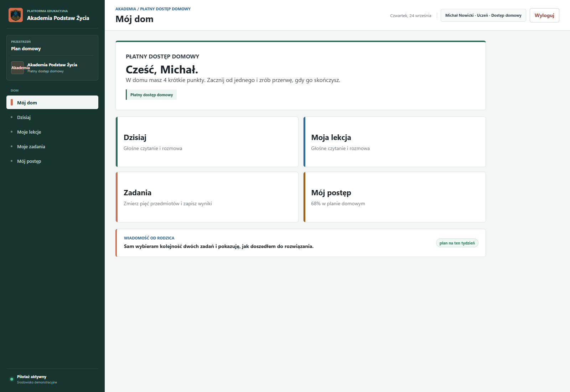Click the 'Mój dom' page title

(134, 19)
